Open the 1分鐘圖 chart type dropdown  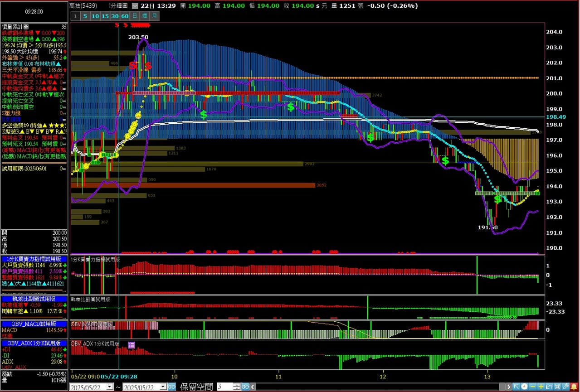[136, 6]
